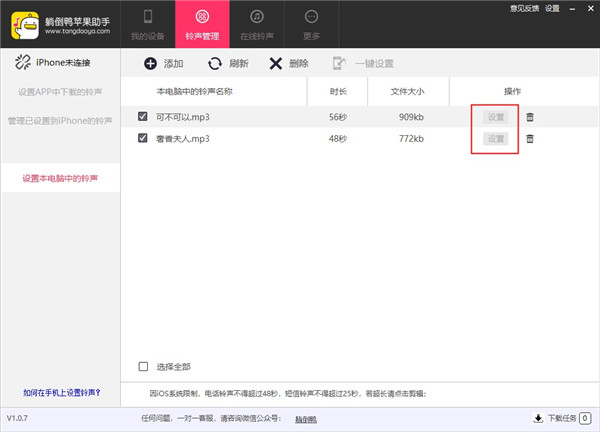Uncheck the 可不可以.mp3 checkbox
The image size is (600, 432).
[144, 117]
